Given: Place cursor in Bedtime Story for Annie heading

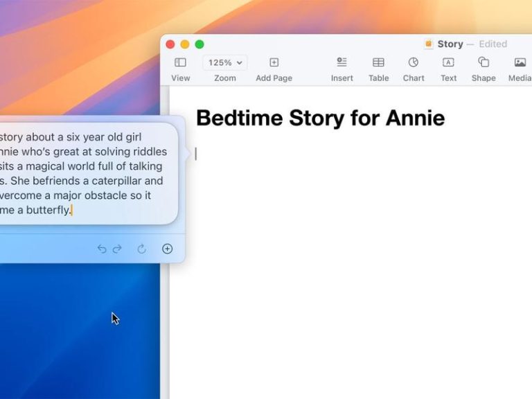Looking at the screenshot, I should tap(320, 118).
